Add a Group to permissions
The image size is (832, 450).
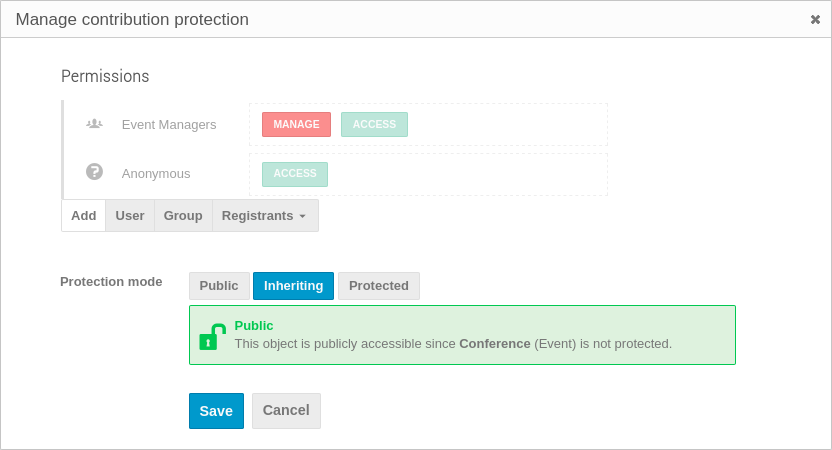coord(183,216)
